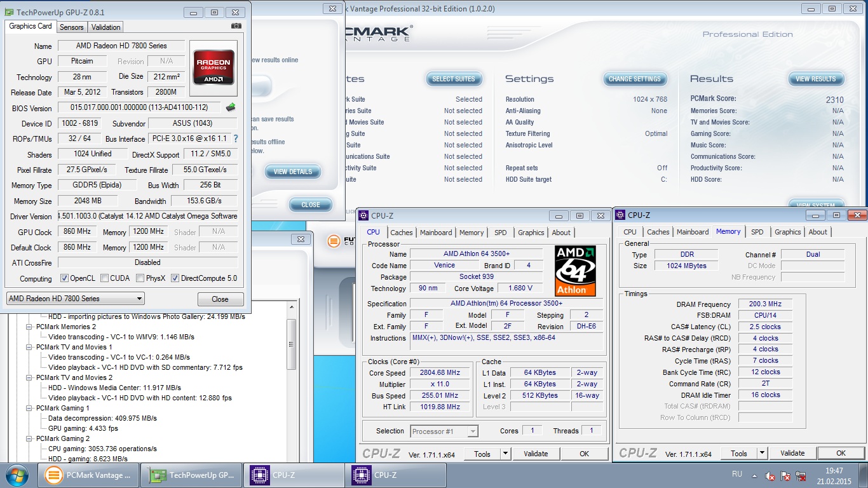Image resolution: width=868 pixels, height=488 pixels.
Task: Click the results tree vertical scrollbar thumb
Action: pos(292,344)
